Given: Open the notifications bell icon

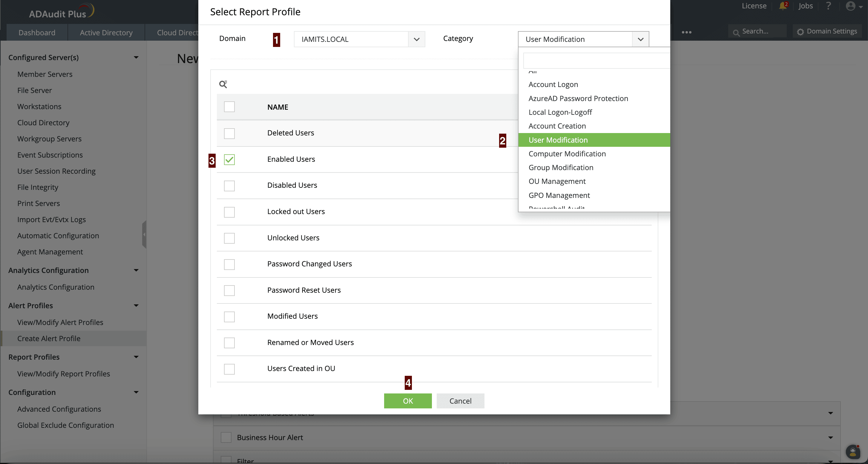Looking at the screenshot, I should 783,6.
